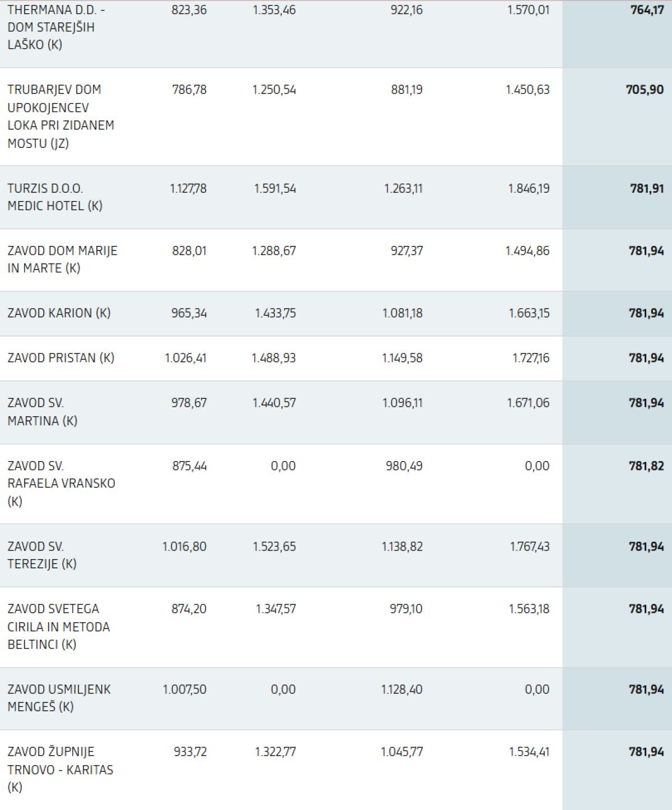The width and height of the screenshot is (672, 810).
Task: Select ZAVOD ŽUPNIJE TRNOVO - KARITAS label
Action: [x=60, y=769]
